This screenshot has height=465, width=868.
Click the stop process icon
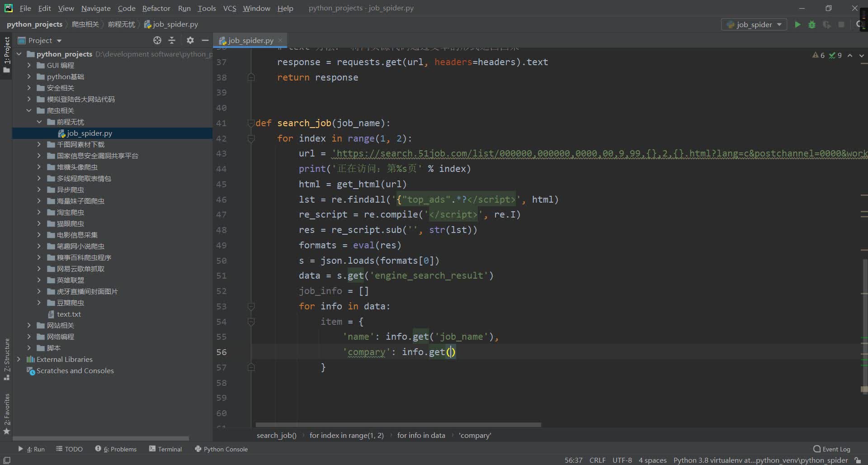pos(841,24)
